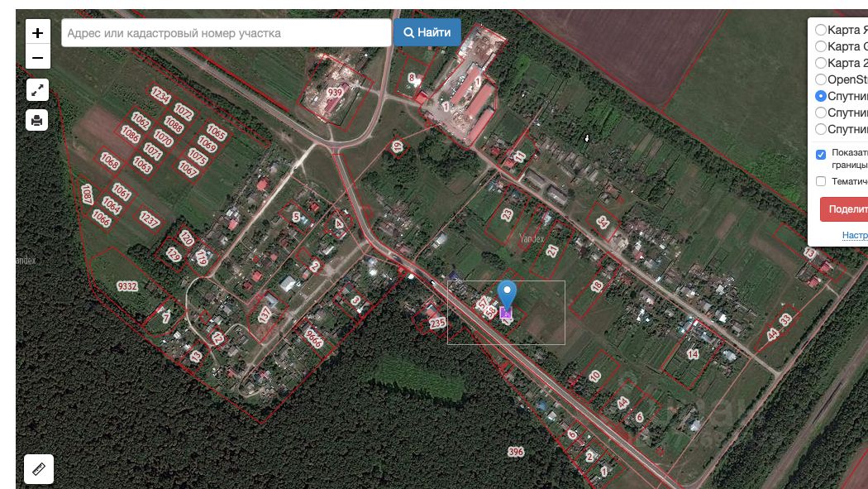Select parcel labeled 1062
Image resolution: width=868 pixels, height=489 pixels.
(x=141, y=120)
